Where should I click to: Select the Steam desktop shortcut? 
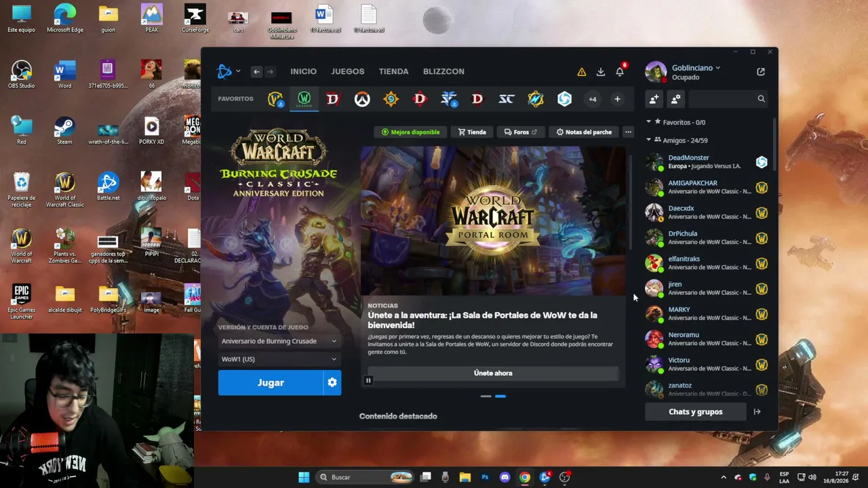64,130
